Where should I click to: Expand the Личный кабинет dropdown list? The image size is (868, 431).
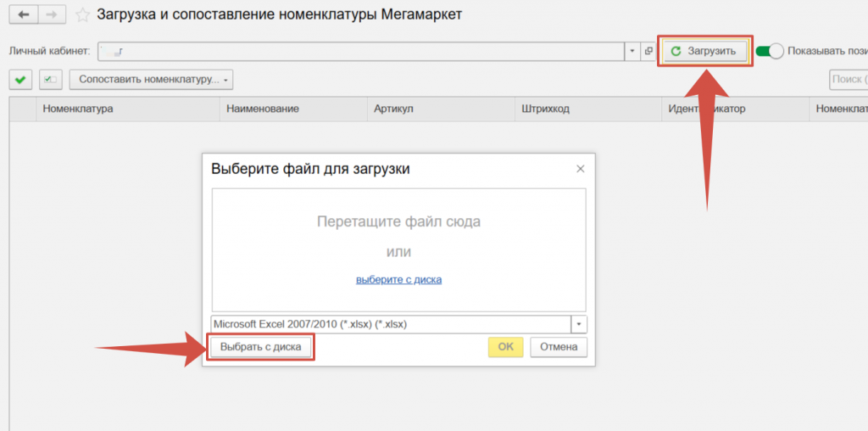coord(632,52)
